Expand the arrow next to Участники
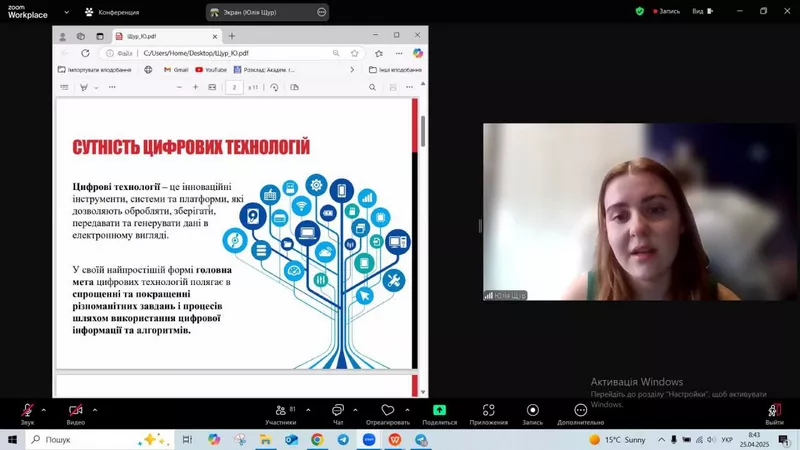This screenshot has width=800, height=450. pos(308,410)
